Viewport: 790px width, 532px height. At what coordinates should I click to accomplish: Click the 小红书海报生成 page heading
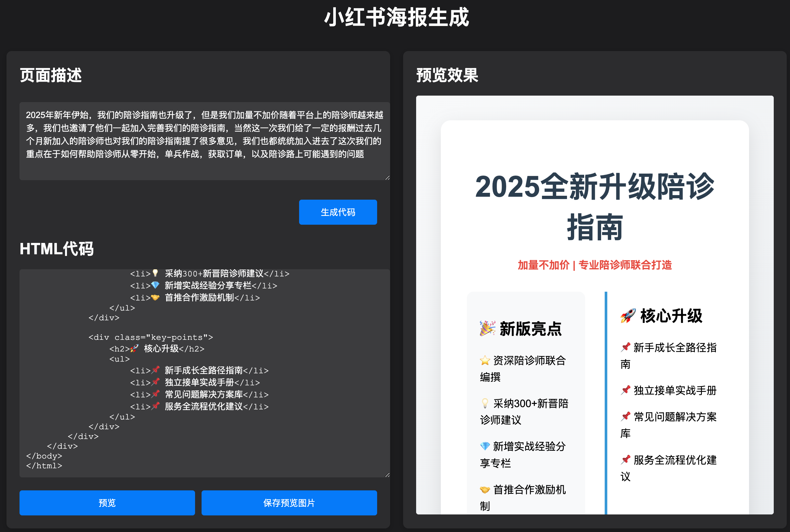(x=396, y=18)
